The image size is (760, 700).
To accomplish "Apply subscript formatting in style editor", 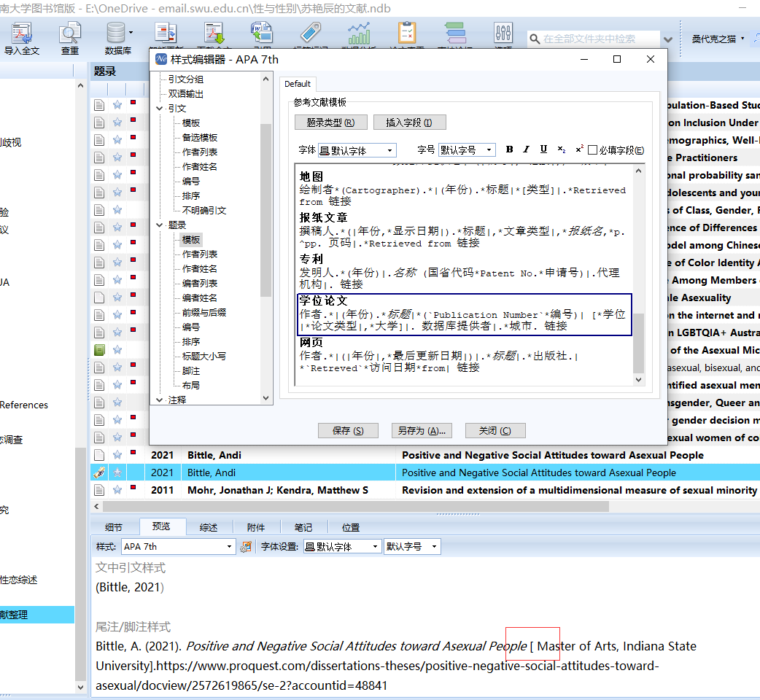I will pyautogui.click(x=562, y=149).
